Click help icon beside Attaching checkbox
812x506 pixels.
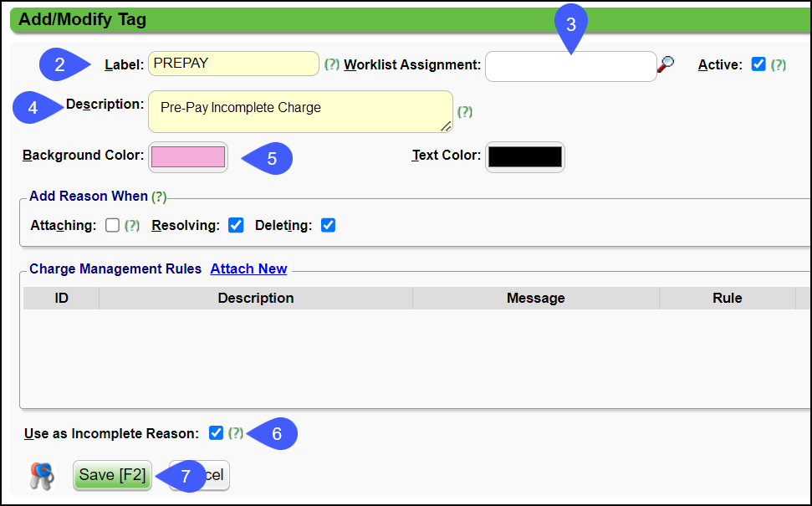point(132,225)
